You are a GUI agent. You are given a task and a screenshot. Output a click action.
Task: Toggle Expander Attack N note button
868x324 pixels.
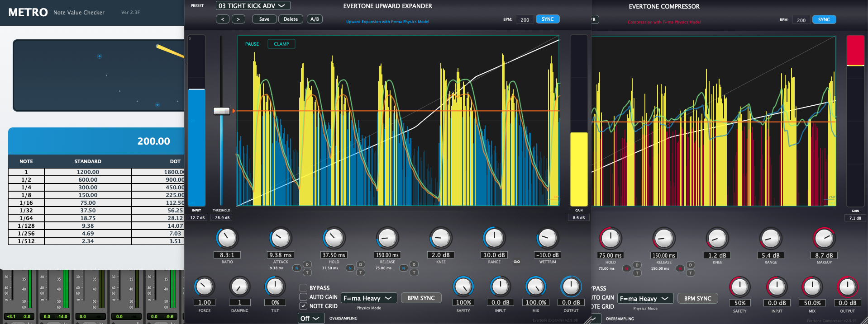296,268
